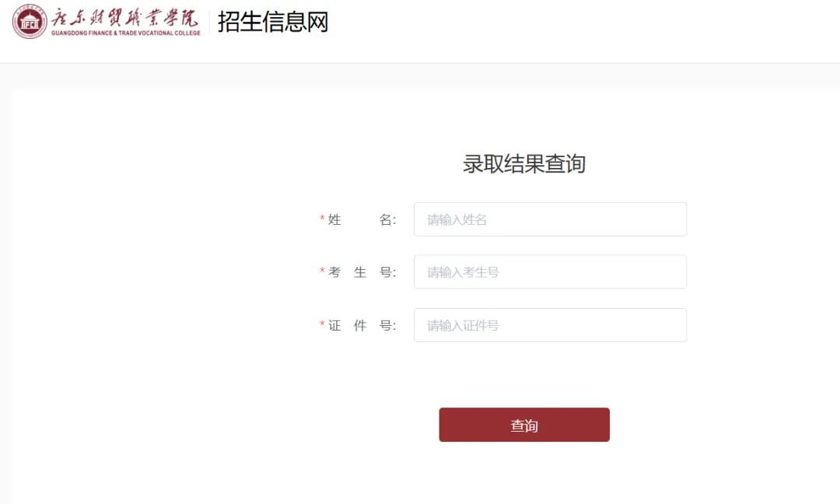Focus the 证件号 input field
The height and width of the screenshot is (504, 840).
pos(550,325)
